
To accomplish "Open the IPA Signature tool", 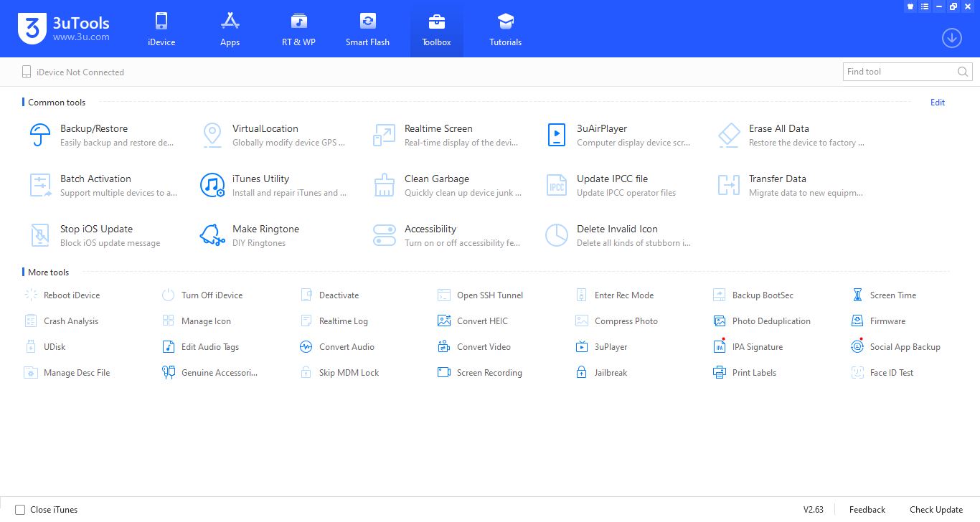I will [748, 347].
